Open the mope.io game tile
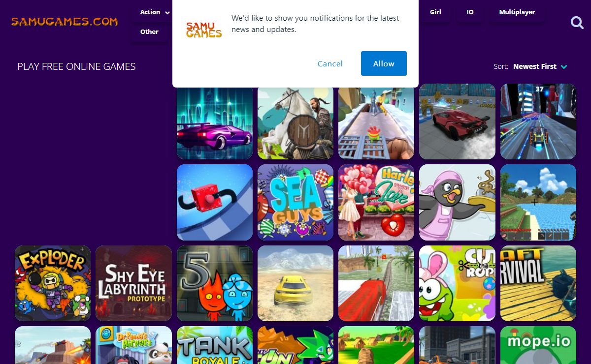The image size is (591, 364). pos(538,345)
